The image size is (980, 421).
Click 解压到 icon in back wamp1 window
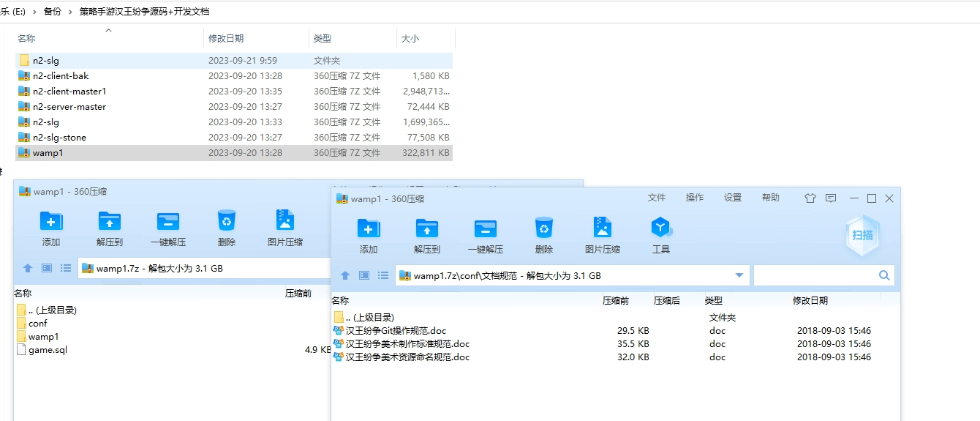tap(110, 220)
